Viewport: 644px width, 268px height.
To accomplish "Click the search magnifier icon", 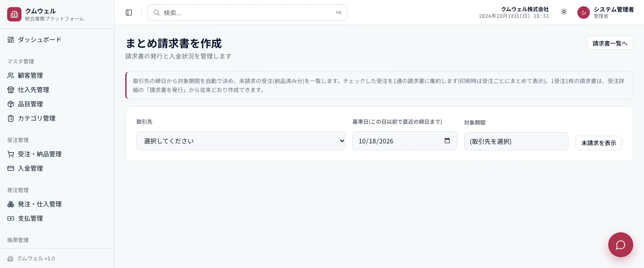I will pyautogui.click(x=157, y=13).
